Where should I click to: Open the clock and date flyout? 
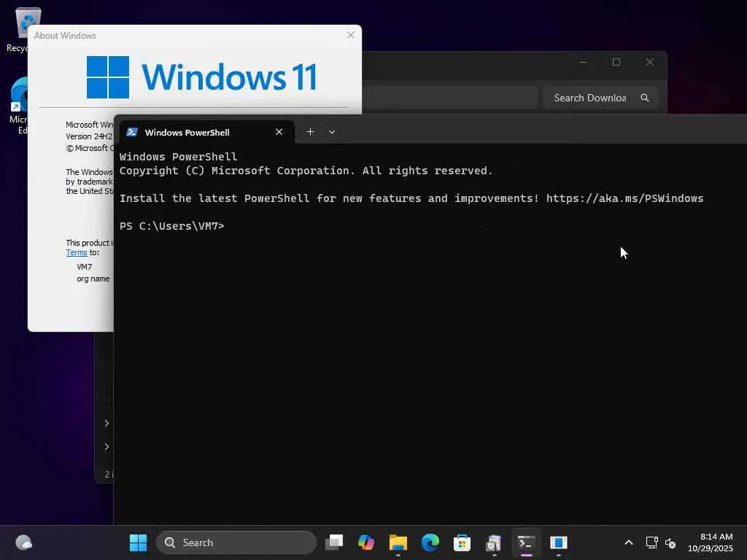(711, 542)
